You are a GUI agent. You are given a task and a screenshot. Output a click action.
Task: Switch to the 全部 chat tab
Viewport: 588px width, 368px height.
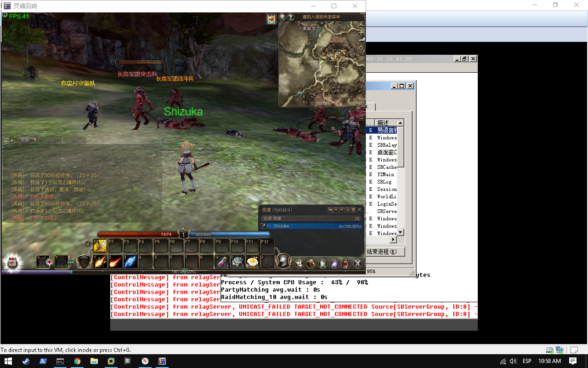point(25,141)
